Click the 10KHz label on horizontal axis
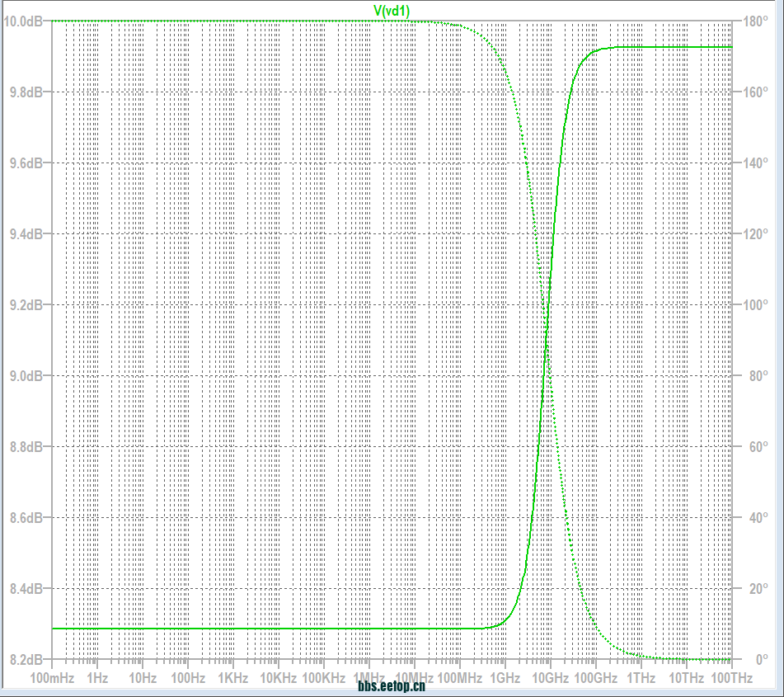784x697 pixels. tap(278, 678)
